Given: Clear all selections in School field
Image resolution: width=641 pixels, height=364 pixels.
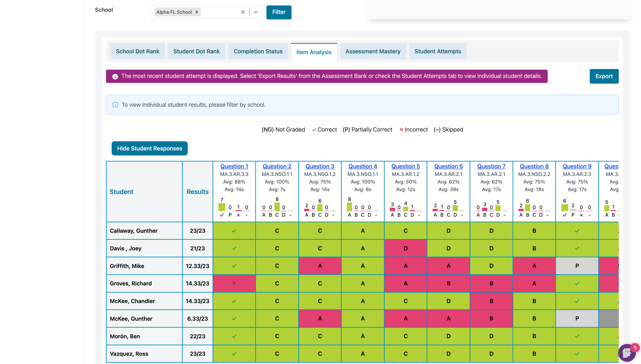Looking at the screenshot, I should 242,12.
